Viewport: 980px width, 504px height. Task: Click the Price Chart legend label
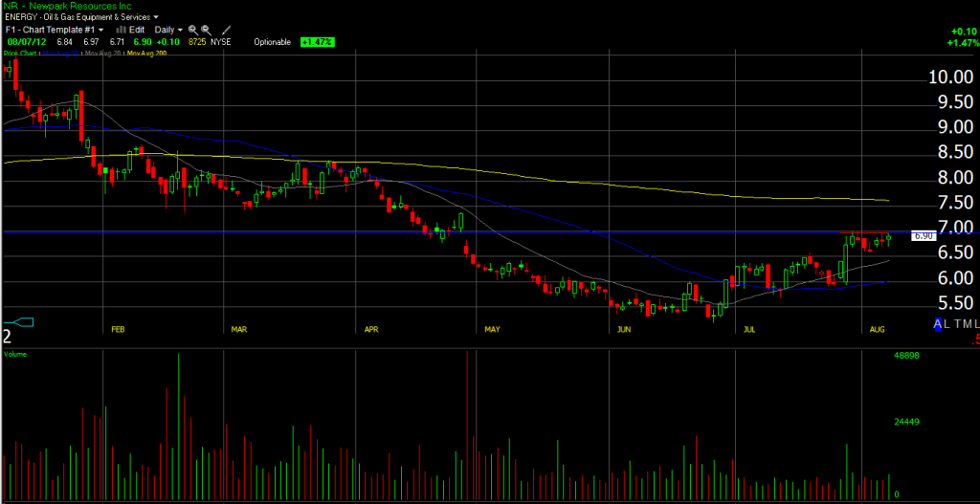(x=23, y=54)
